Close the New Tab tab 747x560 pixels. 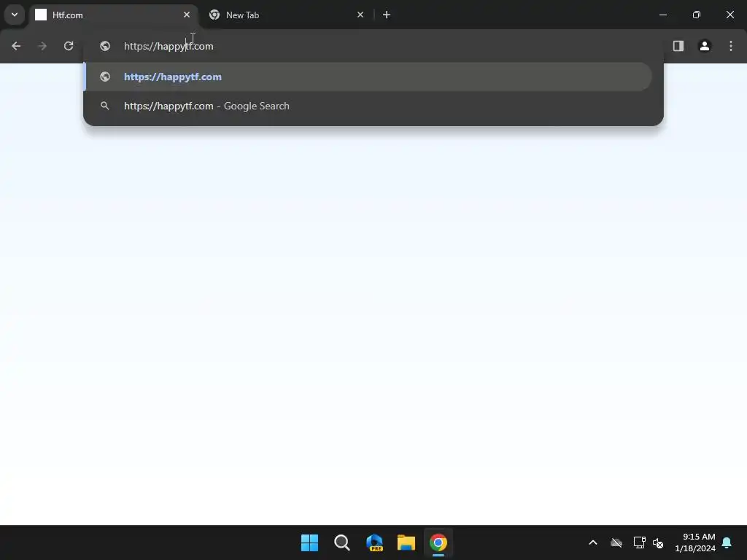click(x=360, y=15)
